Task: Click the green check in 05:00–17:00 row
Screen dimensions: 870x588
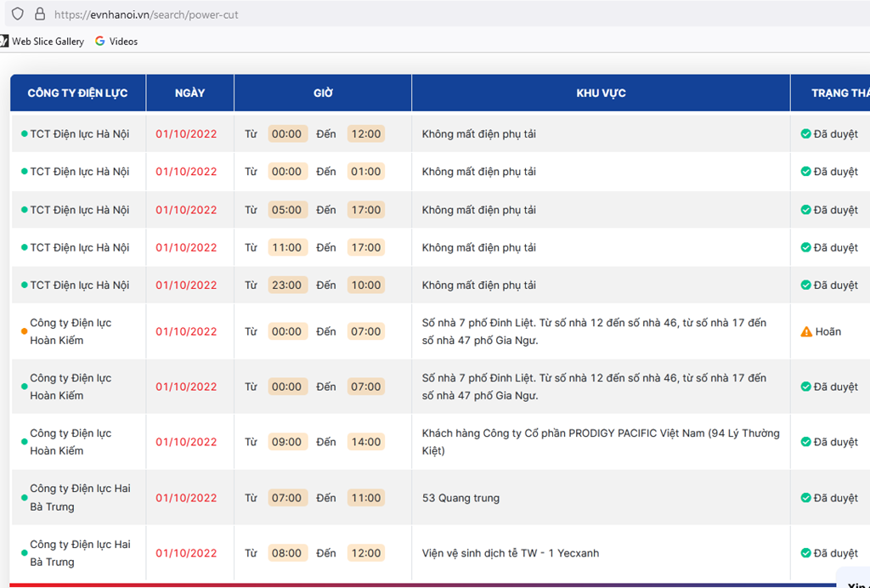Action: pyautogui.click(x=805, y=210)
